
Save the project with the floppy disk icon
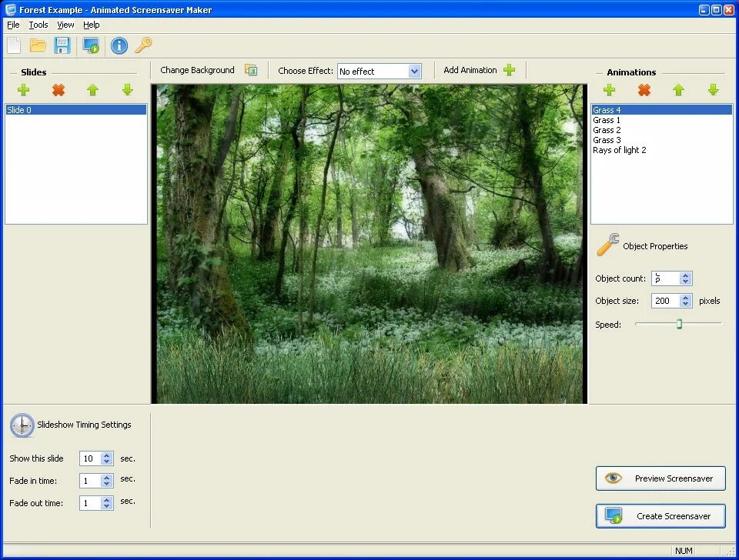click(62, 45)
